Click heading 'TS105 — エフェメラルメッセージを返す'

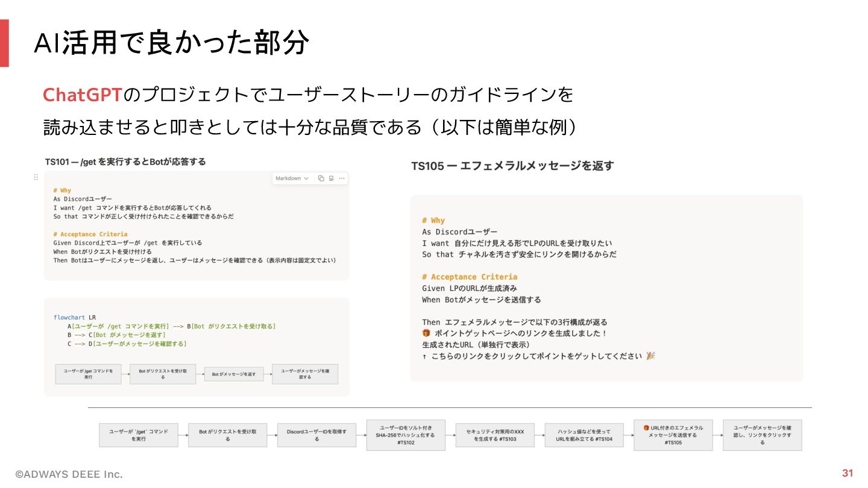512,166
